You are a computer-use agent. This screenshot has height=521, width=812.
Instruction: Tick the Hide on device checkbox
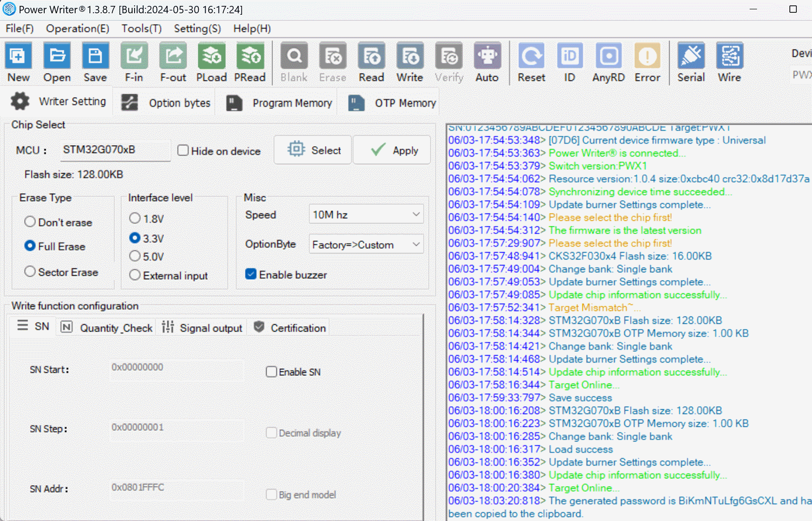[183, 151]
